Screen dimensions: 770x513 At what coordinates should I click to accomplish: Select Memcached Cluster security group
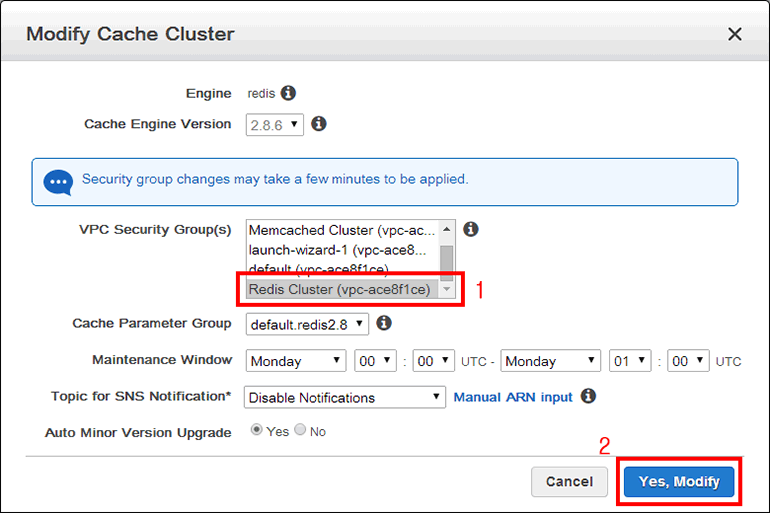340,230
